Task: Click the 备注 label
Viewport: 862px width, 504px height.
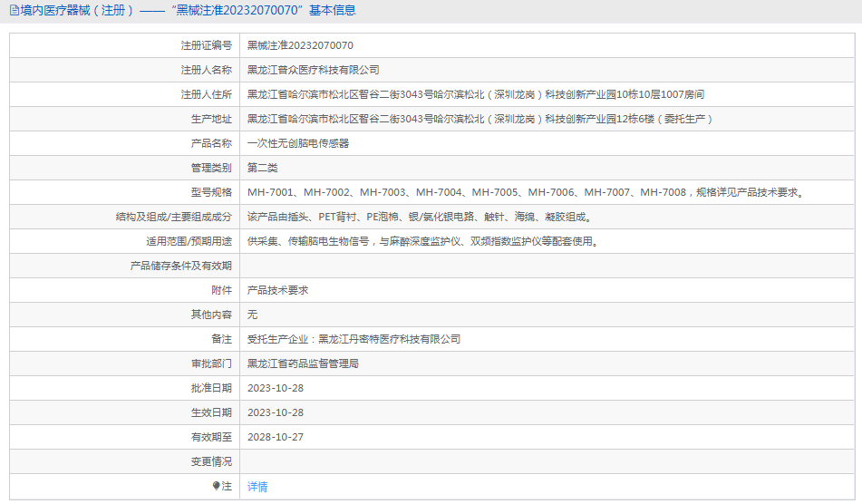Action: click(x=221, y=339)
